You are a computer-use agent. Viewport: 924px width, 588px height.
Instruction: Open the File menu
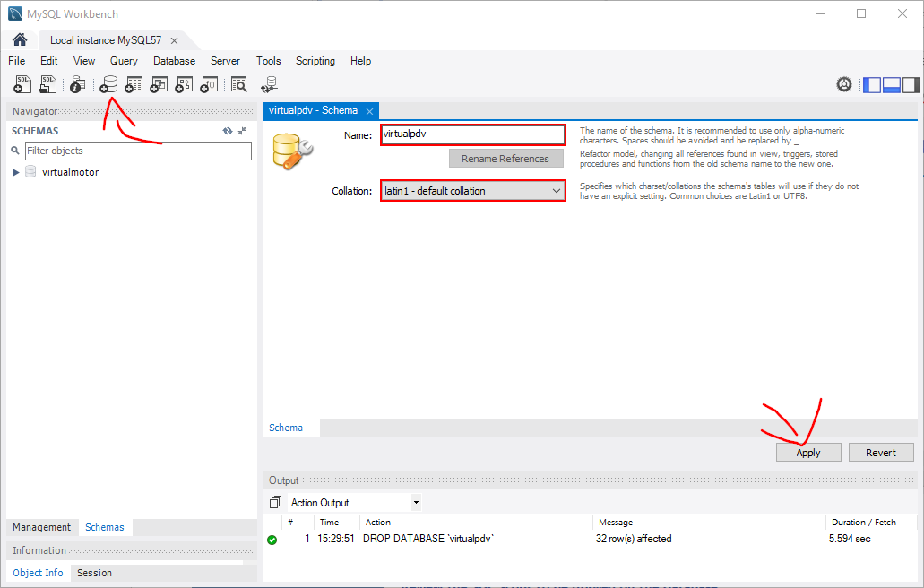click(x=16, y=61)
